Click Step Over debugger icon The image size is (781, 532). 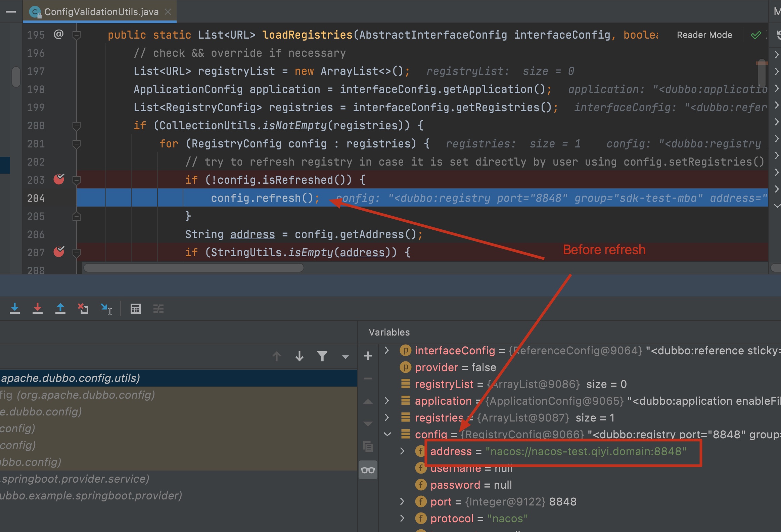click(x=14, y=308)
